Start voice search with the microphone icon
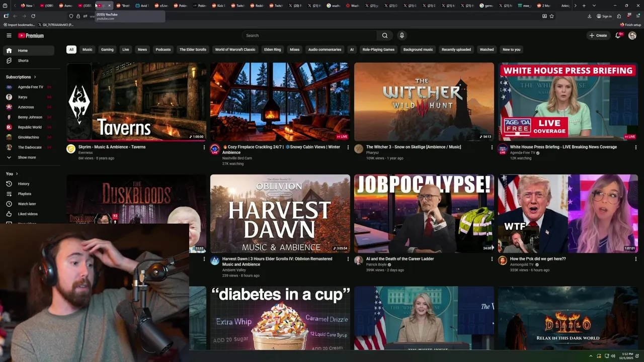Viewport: 644px width, 362px height. (401, 36)
